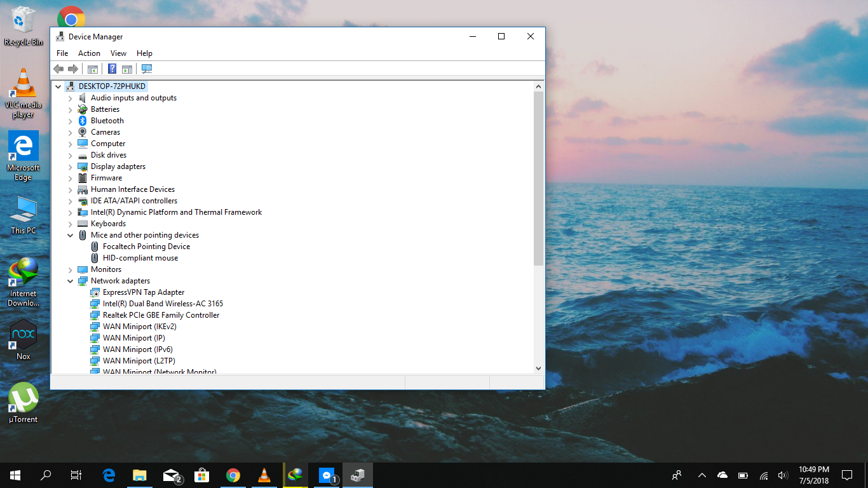The image size is (868, 488).
Task: Open VLC media player desktop shortcut
Action: tap(24, 93)
